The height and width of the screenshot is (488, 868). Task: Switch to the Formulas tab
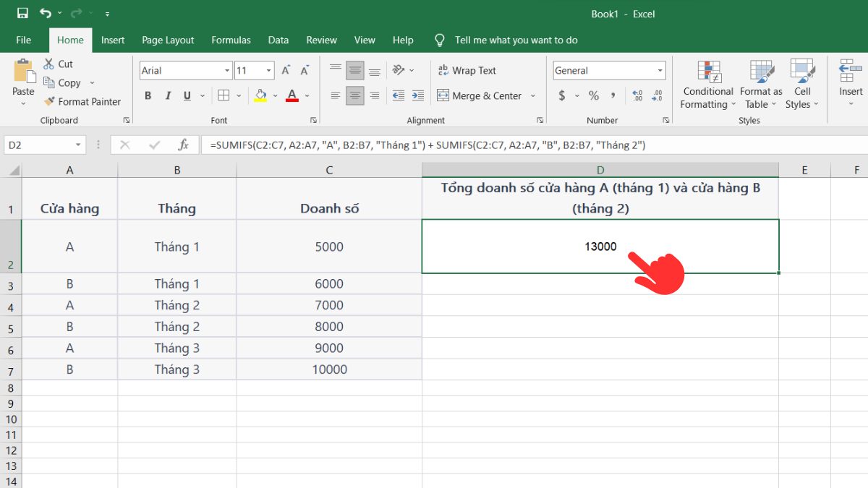(x=231, y=40)
